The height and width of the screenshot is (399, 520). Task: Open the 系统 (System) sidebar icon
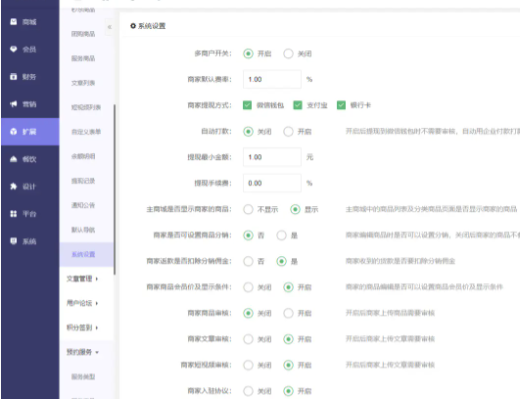tap(13, 241)
